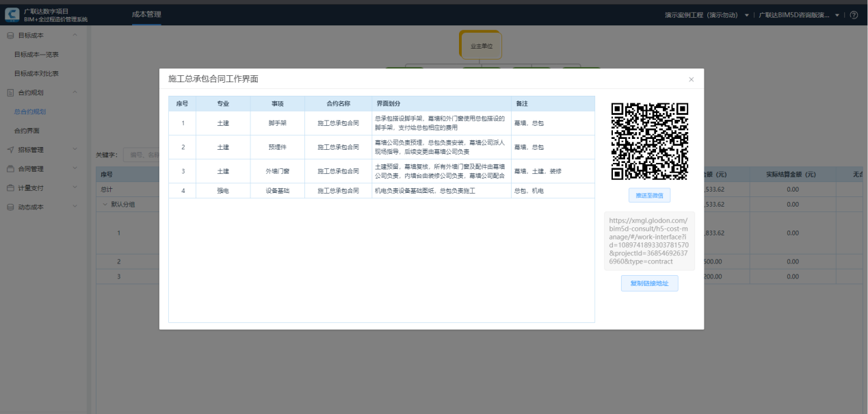Click the 强电 cell in row 4
868x414 pixels.
pyautogui.click(x=223, y=191)
